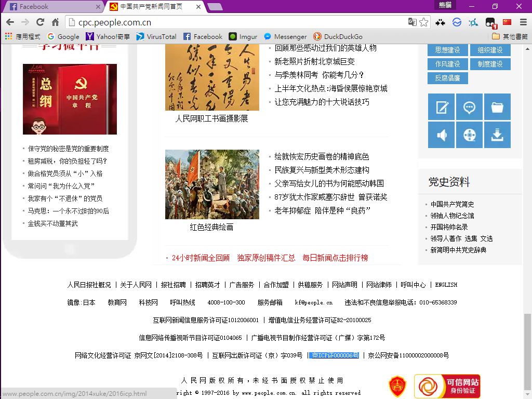
Task: Click the blue round sync extension icon
Action: [x=457, y=22]
